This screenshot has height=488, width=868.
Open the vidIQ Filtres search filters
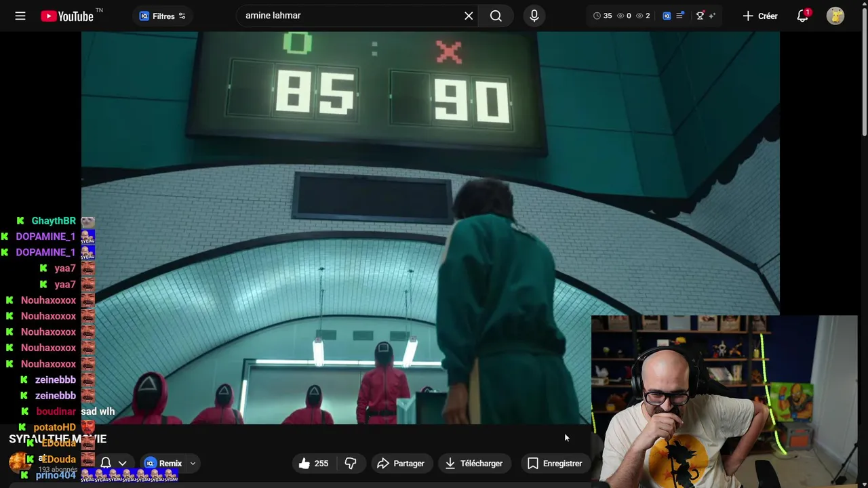(163, 16)
